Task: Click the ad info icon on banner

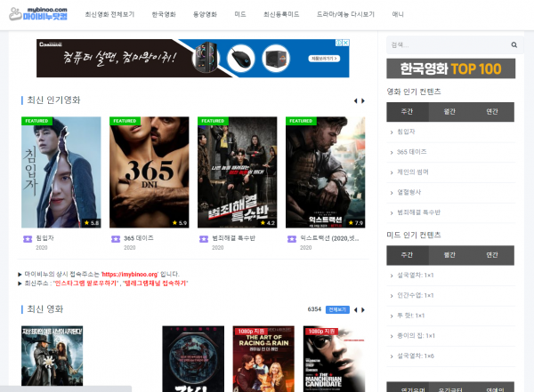Action: (339, 43)
